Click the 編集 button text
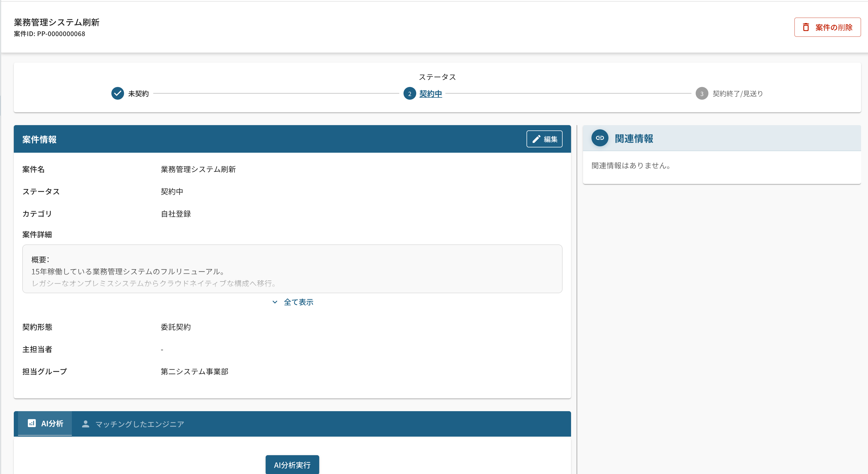Viewport: 868px width, 474px height. (550, 139)
